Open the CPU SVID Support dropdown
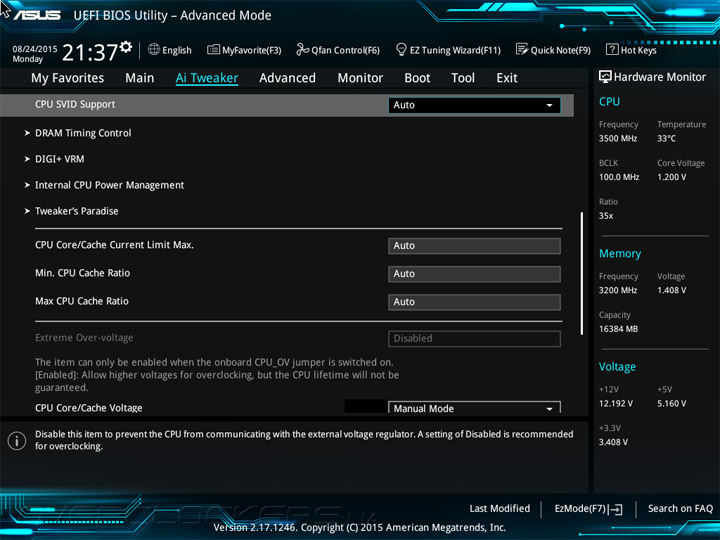Viewport: 720px width, 540px height. tap(474, 105)
